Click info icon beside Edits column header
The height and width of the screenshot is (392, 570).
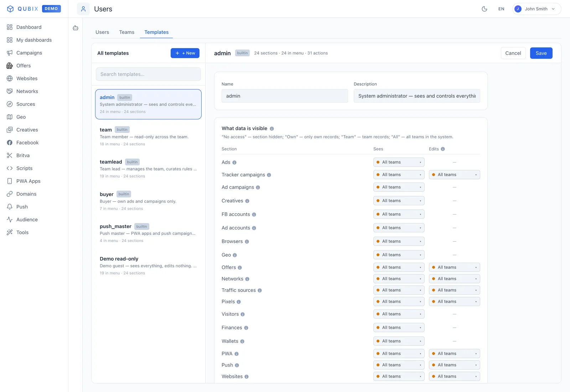point(443,149)
